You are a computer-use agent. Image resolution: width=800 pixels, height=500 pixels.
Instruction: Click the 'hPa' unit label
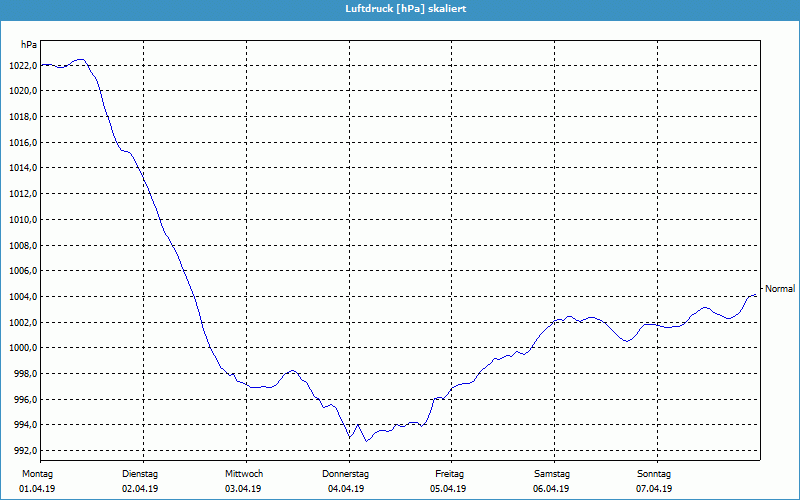click(x=29, y=45)
